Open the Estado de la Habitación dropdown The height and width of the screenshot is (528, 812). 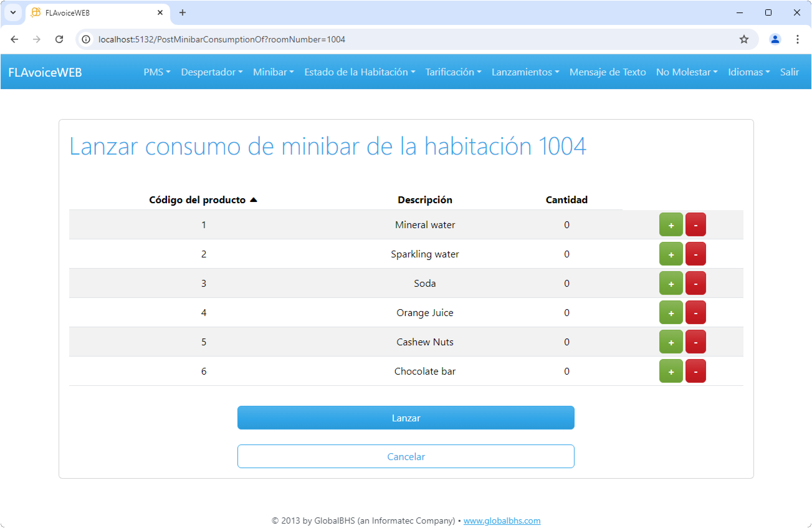[359, 72]
